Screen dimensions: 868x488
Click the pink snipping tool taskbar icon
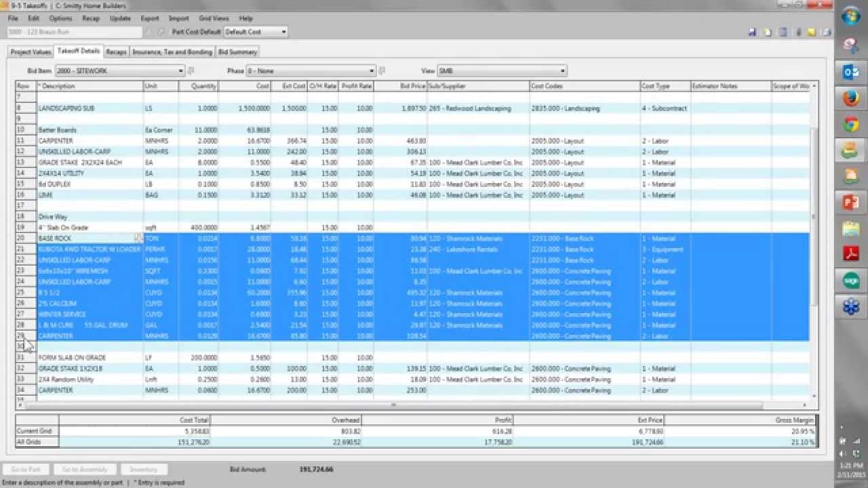click(x=851, y=45)
